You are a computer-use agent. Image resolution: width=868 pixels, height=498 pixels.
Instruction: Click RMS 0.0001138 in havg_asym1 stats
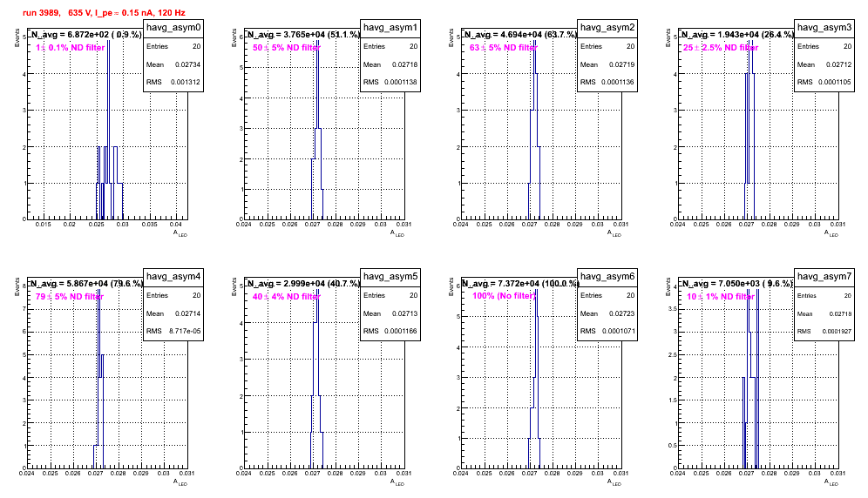point(390,82)
